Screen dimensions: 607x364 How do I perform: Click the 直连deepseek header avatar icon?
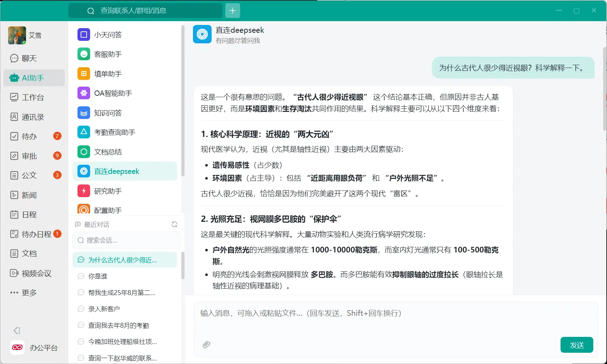[202, 34]
